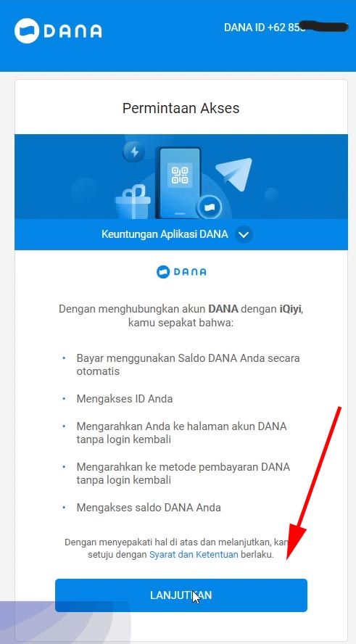Click the QR code phone illustration
The width and height of the screenshot is (356, 644).
click(x=179, y=183)
